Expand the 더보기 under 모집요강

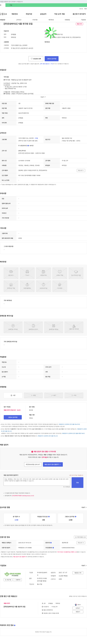(x=43, y=97)
